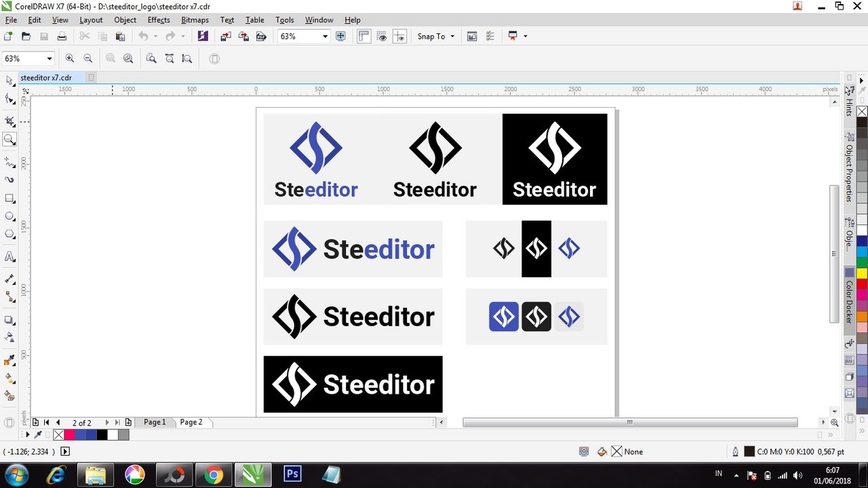Click the Import icon in toolbar

tap(226, 36)
